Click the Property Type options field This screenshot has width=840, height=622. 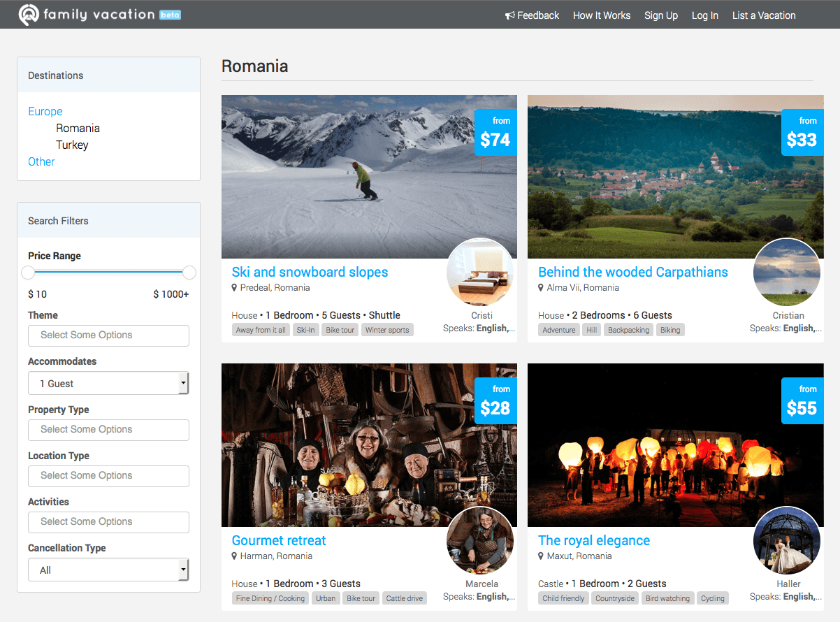(108, 430)
